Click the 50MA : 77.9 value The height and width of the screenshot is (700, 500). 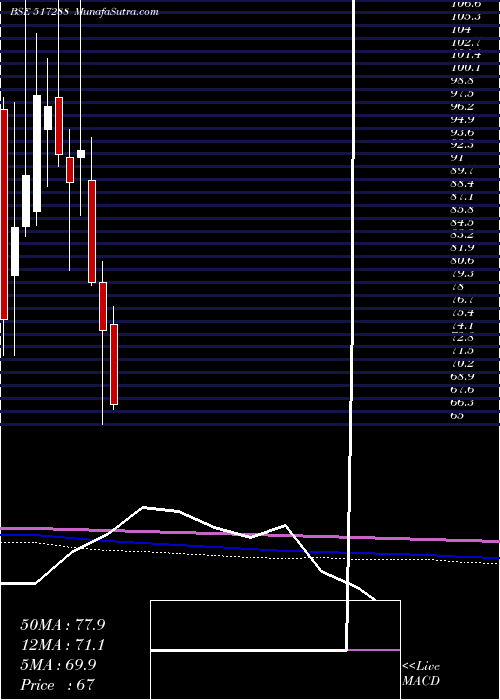tap(63, 625)
